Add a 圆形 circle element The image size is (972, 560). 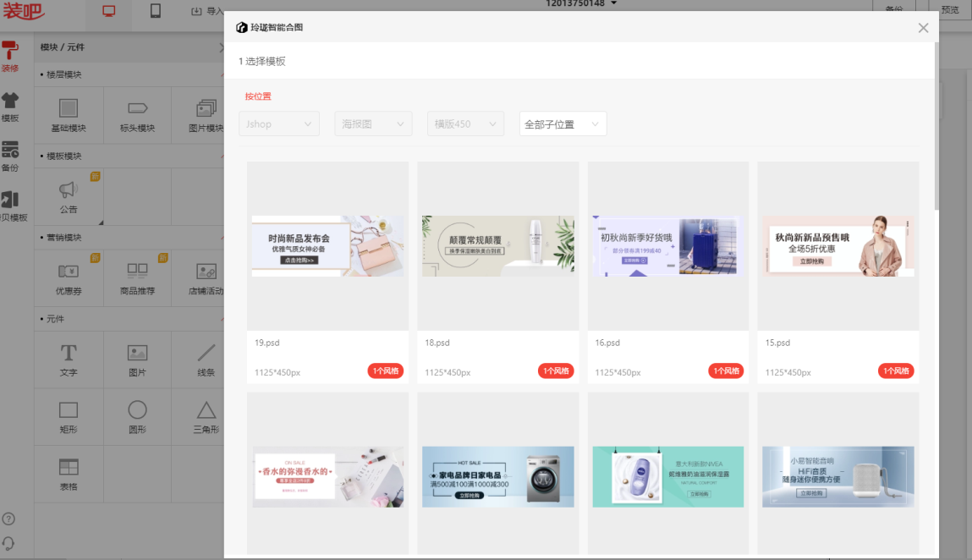[138, 417]
